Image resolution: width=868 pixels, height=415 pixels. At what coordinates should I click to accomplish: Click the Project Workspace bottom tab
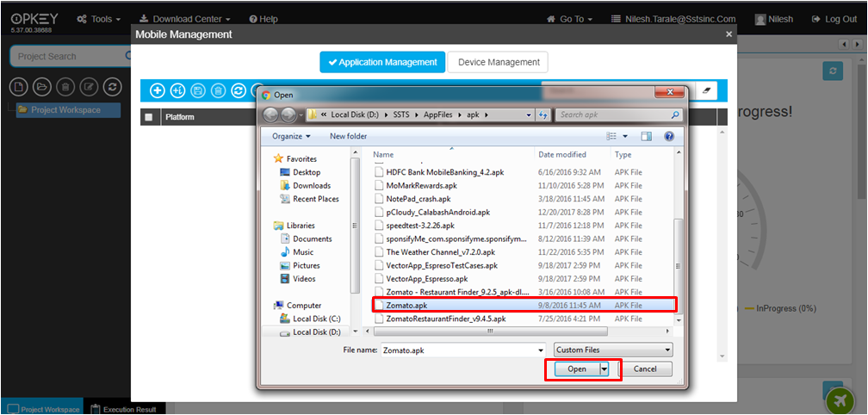(x=43, y=409)
